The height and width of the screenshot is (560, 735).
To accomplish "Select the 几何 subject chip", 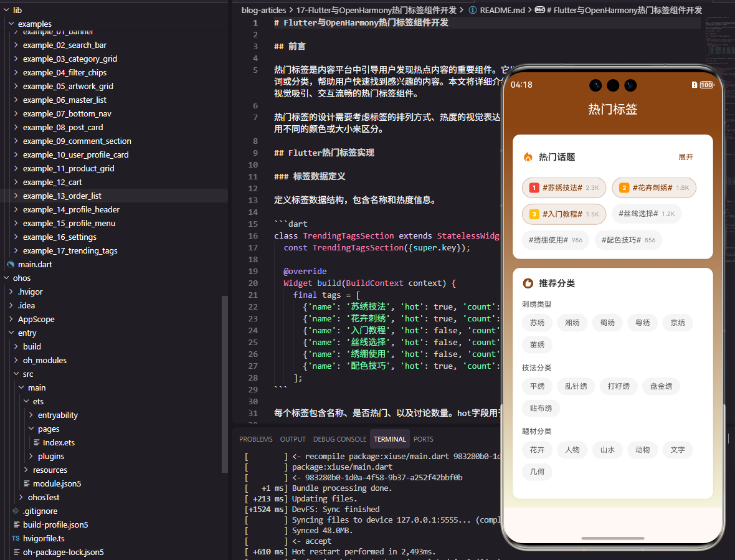I will [537, 472].
